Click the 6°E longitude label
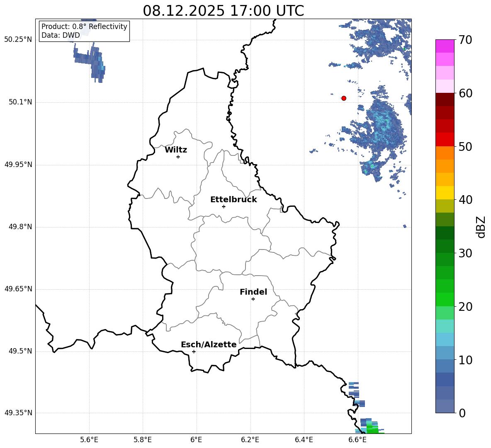 pos(196,440)
